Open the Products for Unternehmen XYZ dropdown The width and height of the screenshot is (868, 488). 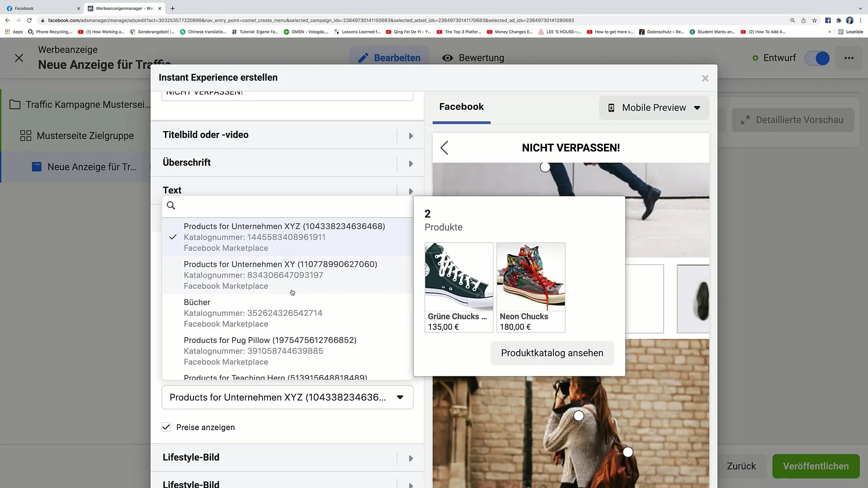288,397
